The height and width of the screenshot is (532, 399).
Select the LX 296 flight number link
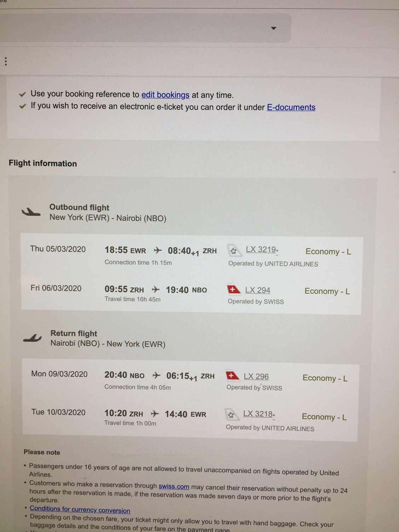(x=256, y=376)
